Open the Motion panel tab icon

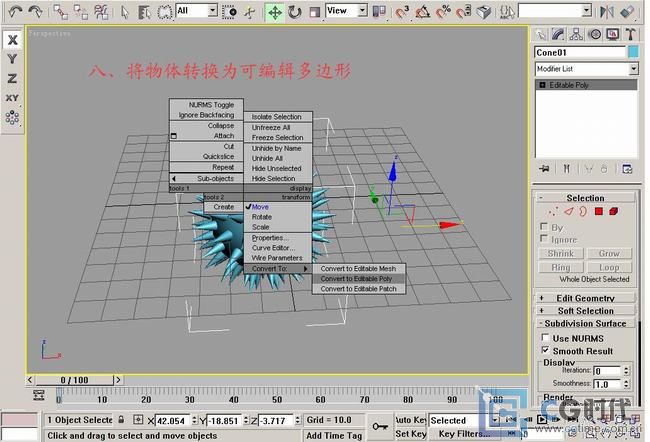595,34
